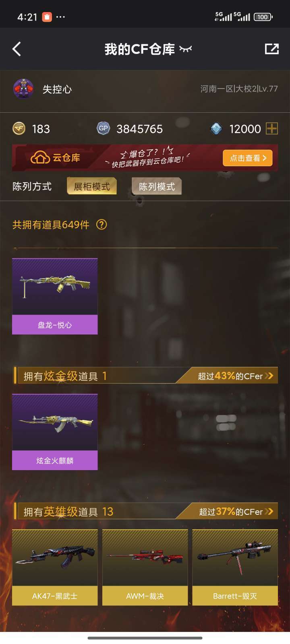Open the Barrett-毁灭 weapon card
The width and height of the screenshot is (290, 644).
pyautogui.click(x=235, y=568)
